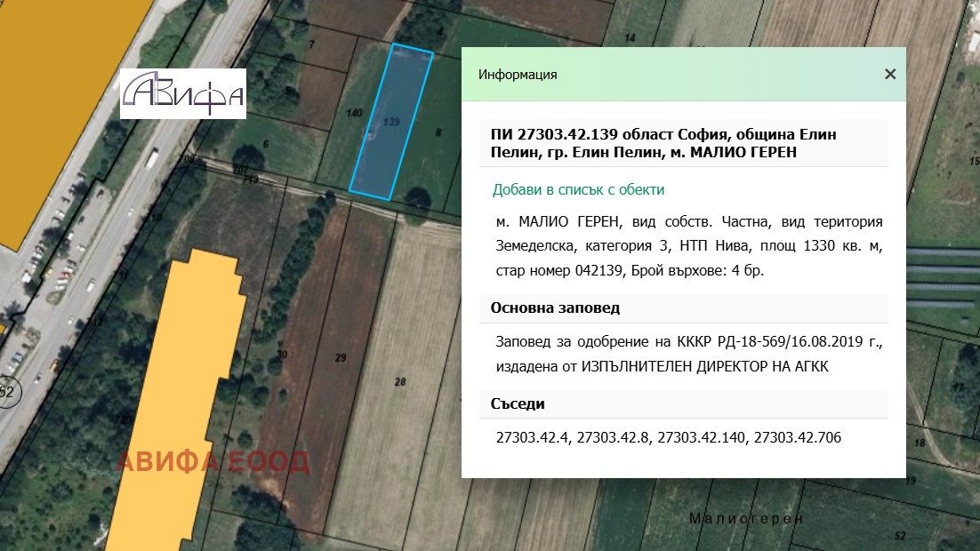Close the Информация popup

coord(890,75)
